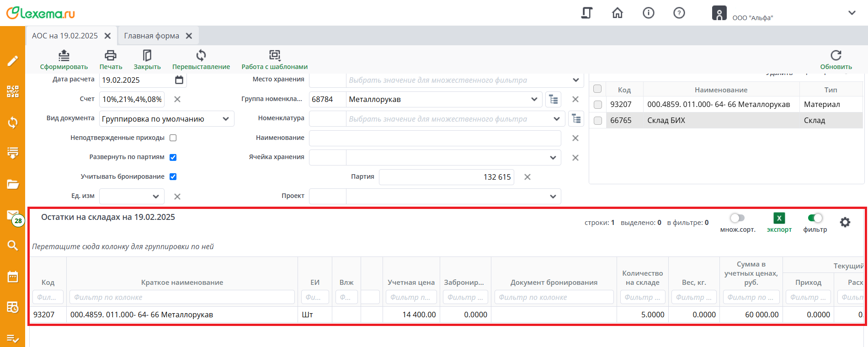Screen dimensions: 868x347
Task: Uncheck Развернуть по партиям checkbox
Action: (x=173, y=157)
